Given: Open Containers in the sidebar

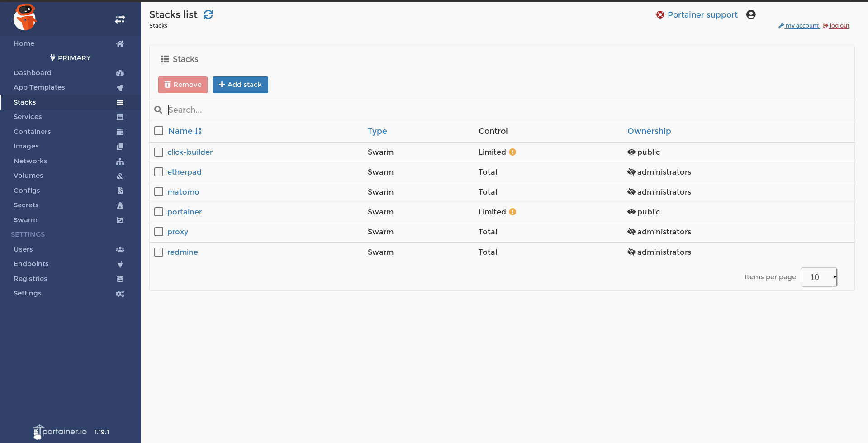Looking at the screenshot, I should (32, 132).
